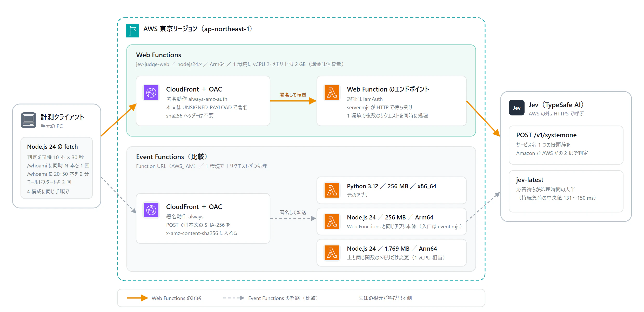Click the CloudFront icon in Web Functions
644x312 pixels.
point(151,92)
